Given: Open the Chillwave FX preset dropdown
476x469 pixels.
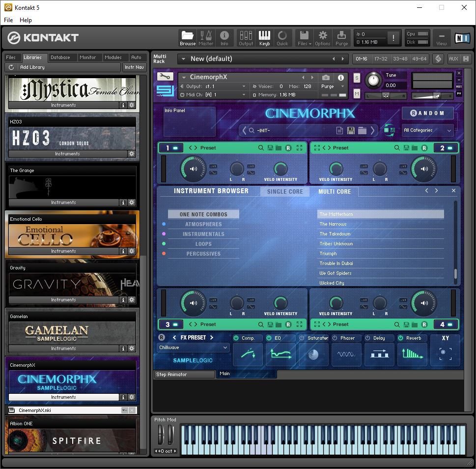Looking at the screenshot, I should [193, 348].
